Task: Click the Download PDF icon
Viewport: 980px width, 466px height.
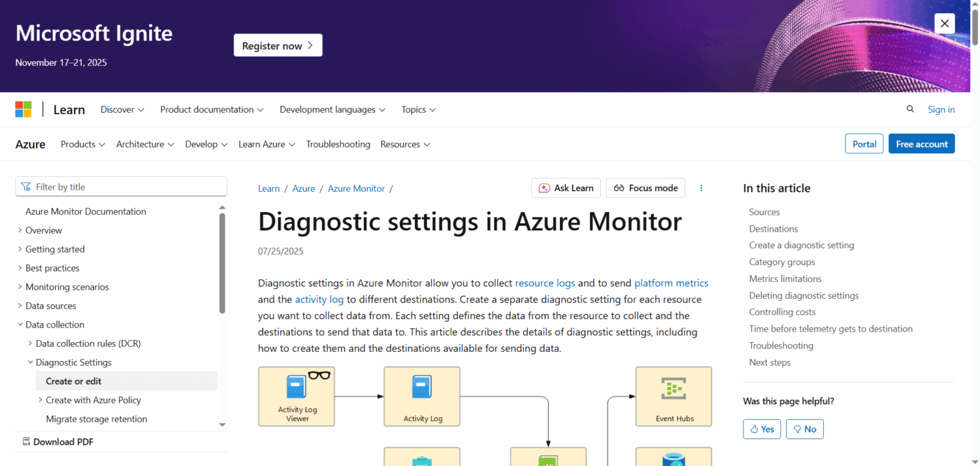Action: (26, 441)
